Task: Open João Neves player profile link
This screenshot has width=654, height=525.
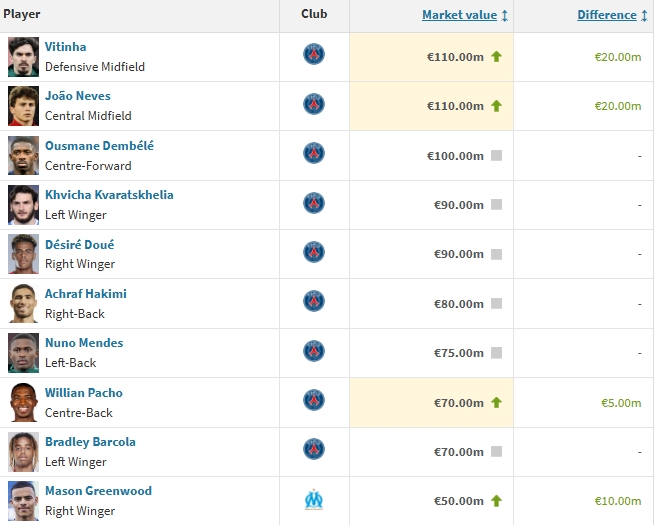Action: click(78, 96)
